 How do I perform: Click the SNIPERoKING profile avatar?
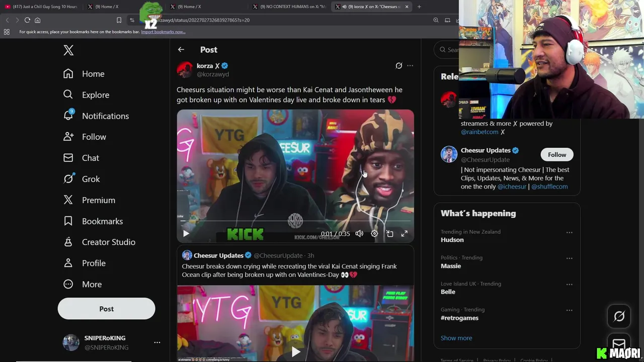point(71,342)
